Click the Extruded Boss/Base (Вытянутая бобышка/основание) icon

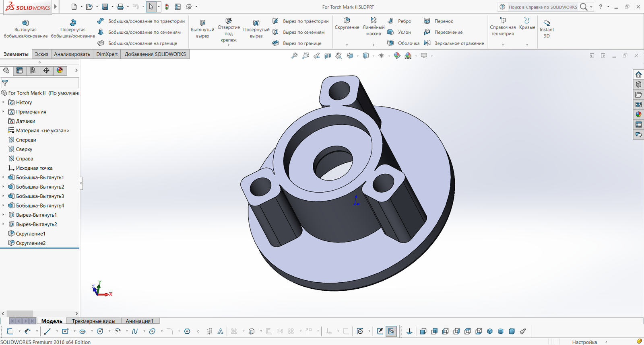[25, 23]
